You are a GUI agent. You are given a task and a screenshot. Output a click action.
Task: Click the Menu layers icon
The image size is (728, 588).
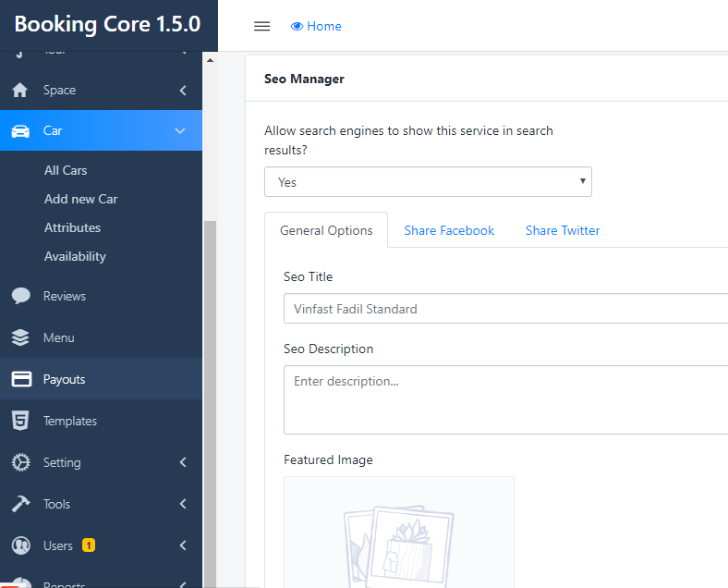tap(20, 338)
